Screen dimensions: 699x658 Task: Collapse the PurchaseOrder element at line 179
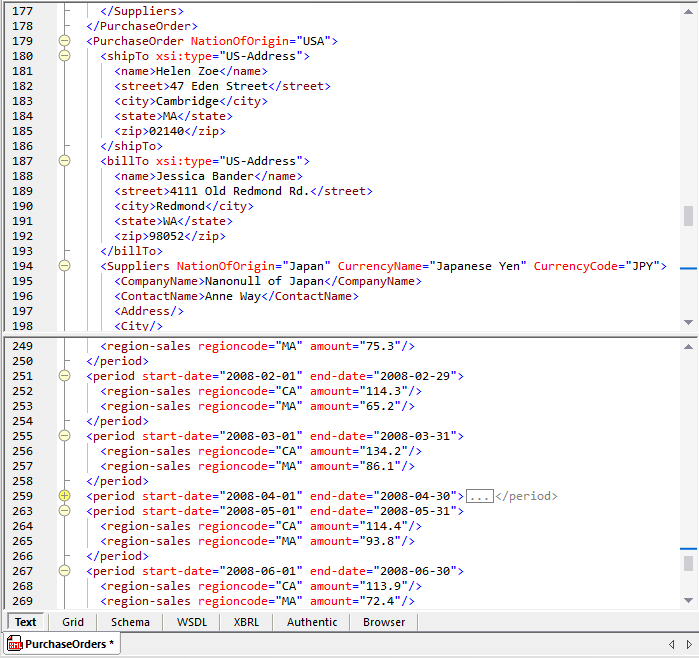65,41
